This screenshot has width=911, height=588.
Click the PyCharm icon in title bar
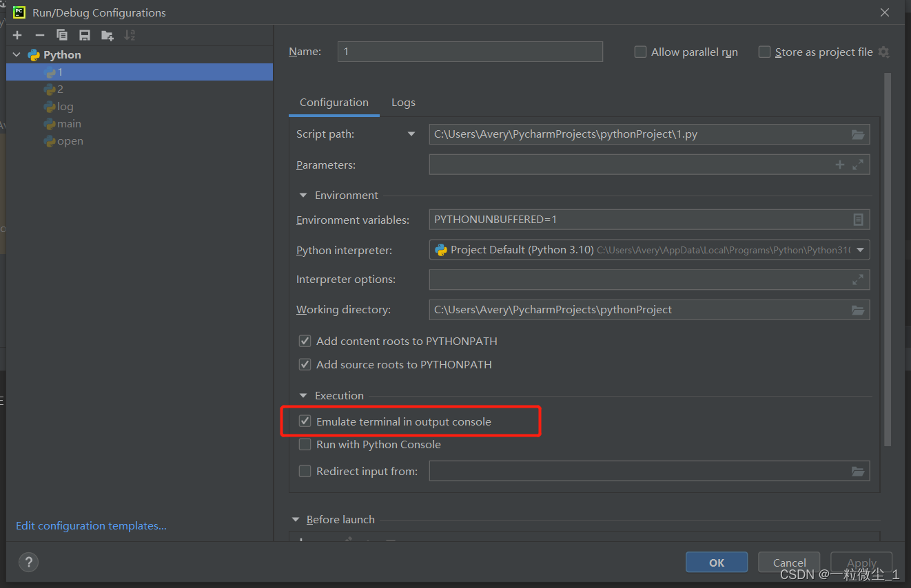click(x=19, y=12)
